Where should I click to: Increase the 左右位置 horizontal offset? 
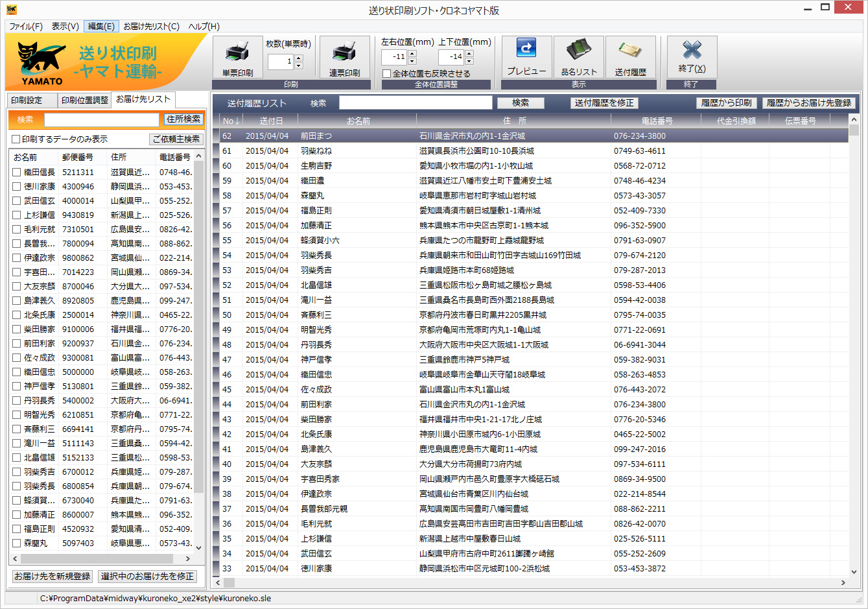(412, 53)
